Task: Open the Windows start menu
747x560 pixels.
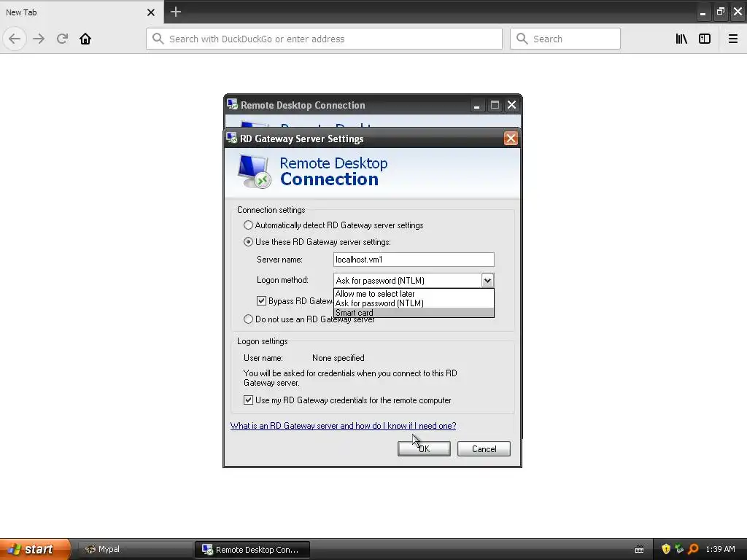Action: pyautogui.click(x=35, y=549)
